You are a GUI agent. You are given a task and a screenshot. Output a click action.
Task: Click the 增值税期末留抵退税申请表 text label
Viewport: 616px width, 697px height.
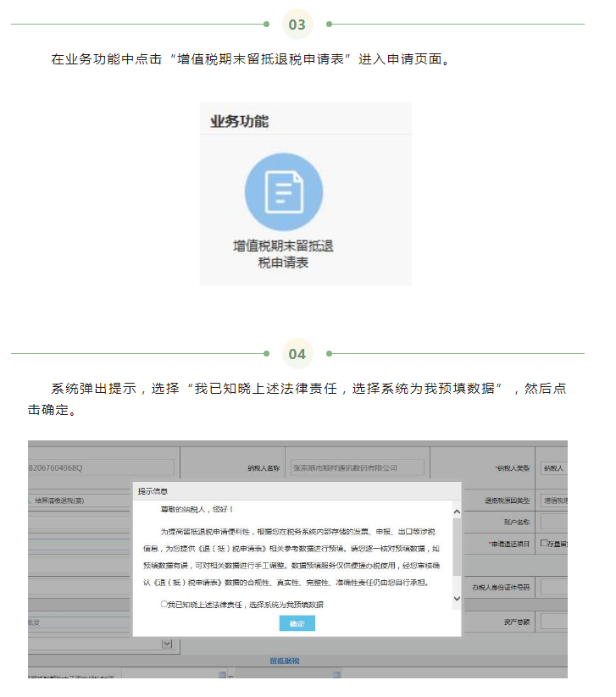point(283,254)
